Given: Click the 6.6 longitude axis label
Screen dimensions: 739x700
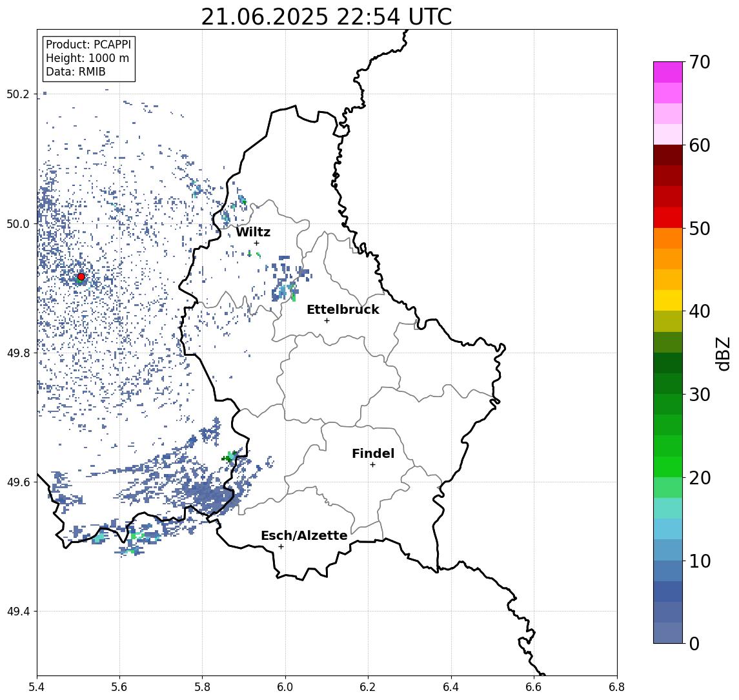Looking at the screenshot, I should point(534,687).
